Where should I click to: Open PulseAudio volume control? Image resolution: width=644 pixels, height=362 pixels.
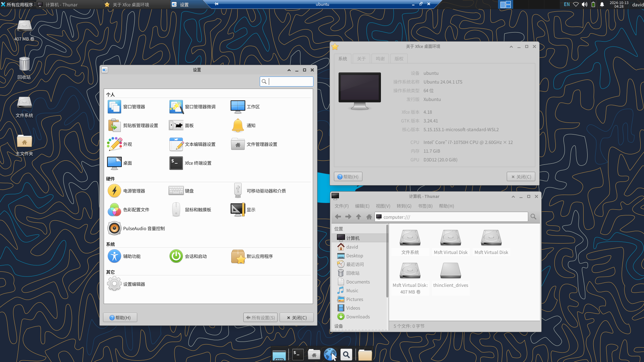pyautogui.click(x=136, y=228)
